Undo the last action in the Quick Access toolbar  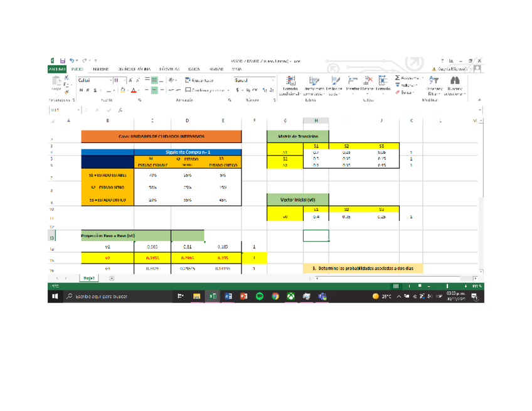click(72, 61)
